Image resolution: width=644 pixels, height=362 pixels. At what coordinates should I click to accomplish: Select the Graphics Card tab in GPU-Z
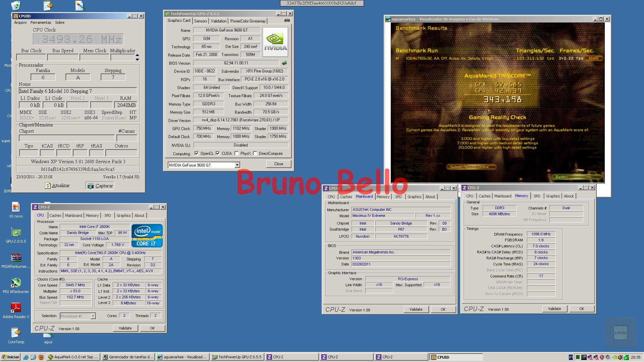click(x=179, y=21)
